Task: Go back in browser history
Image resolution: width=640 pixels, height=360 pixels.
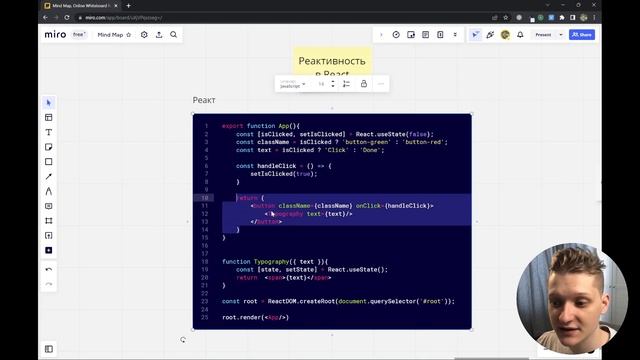Action: [45, 18]
